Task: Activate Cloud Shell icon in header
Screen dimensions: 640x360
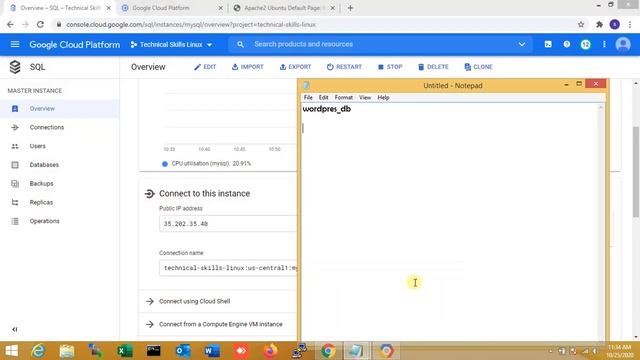Action: 548,44
